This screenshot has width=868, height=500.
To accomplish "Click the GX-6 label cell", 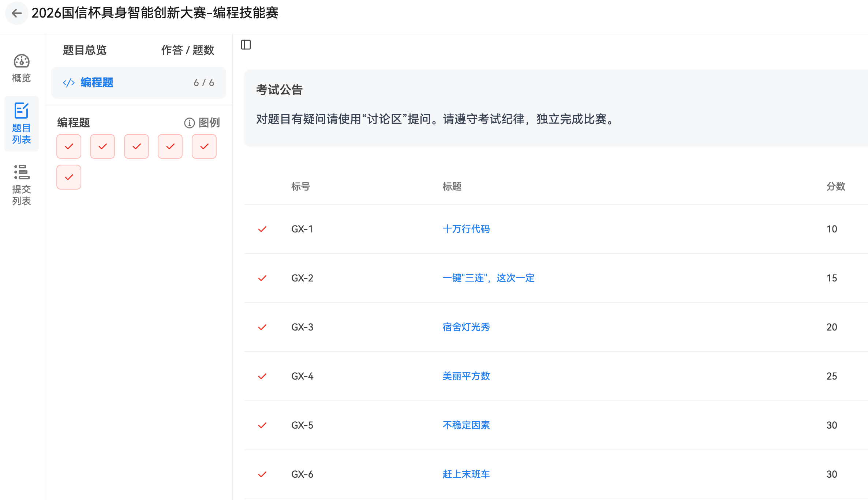I will pyautogui.click(x=302, y=474).
